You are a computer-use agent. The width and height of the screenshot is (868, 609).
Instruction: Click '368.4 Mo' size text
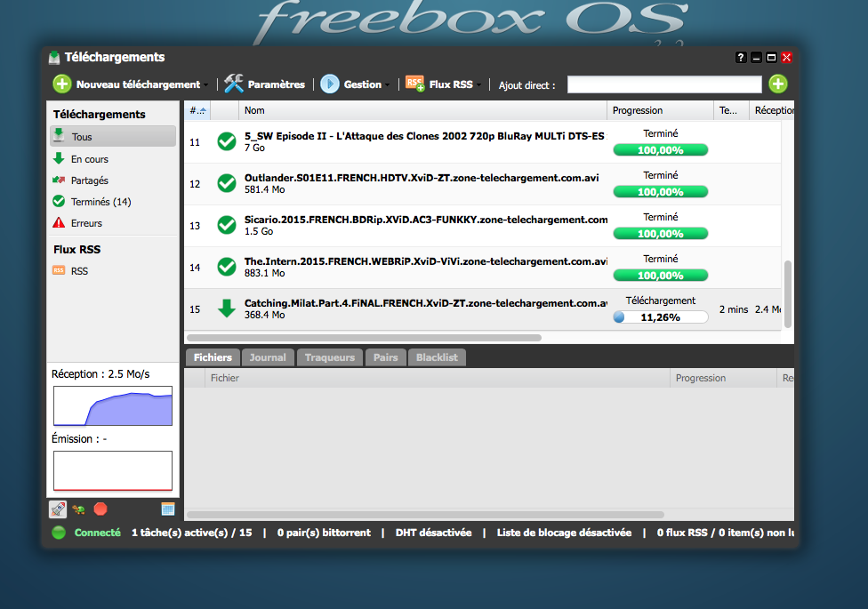click(x=265, y=315)
